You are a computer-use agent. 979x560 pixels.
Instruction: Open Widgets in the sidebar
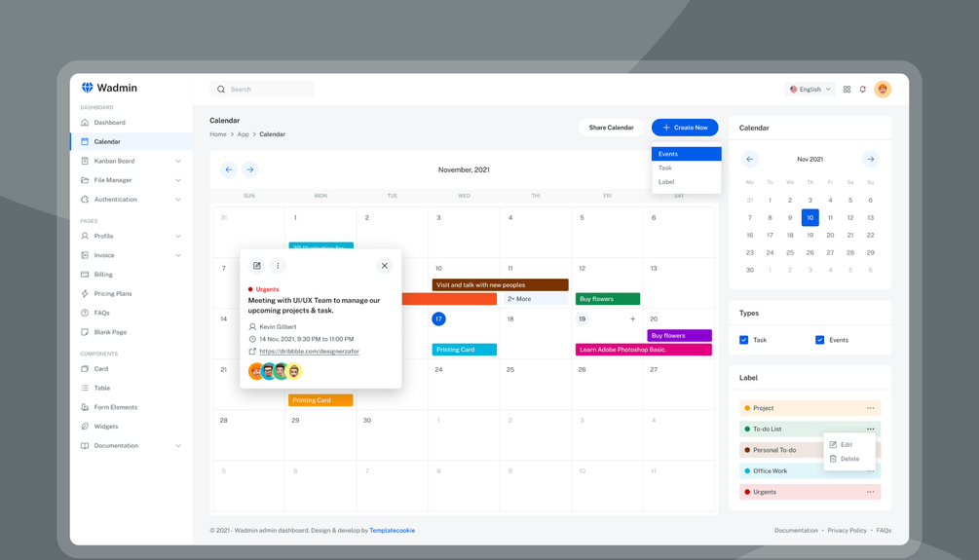[105, 427]
